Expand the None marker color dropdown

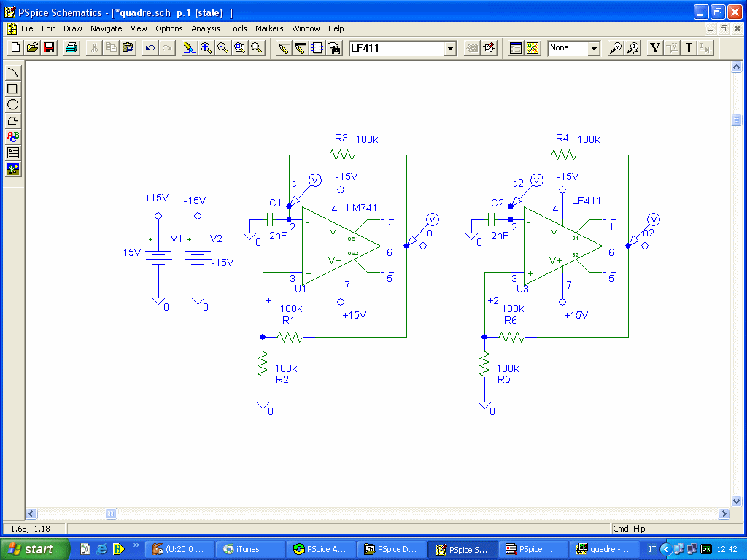click(594, 48)
